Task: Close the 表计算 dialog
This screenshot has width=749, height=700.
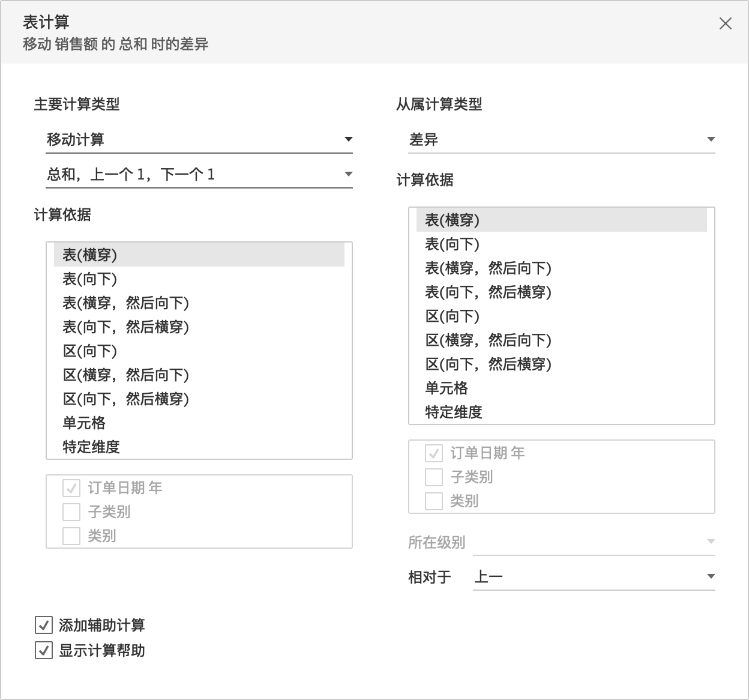Action: point(726,24)
